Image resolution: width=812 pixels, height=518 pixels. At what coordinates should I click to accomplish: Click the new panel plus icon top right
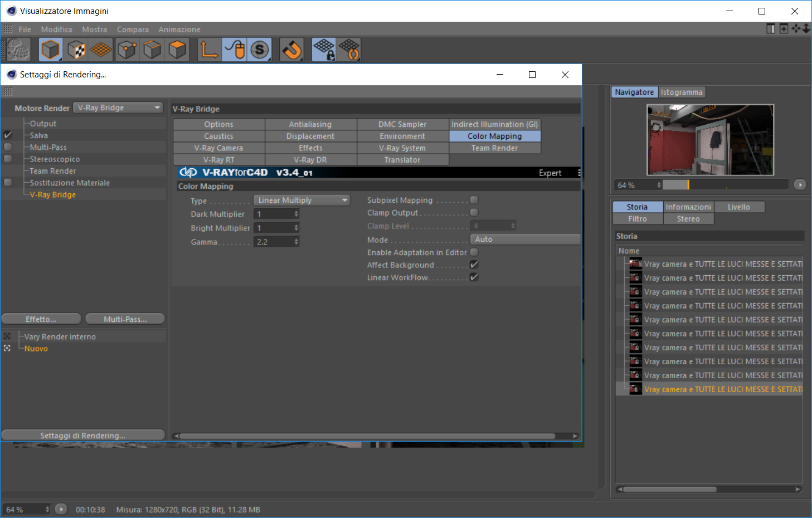pos(784,28)
